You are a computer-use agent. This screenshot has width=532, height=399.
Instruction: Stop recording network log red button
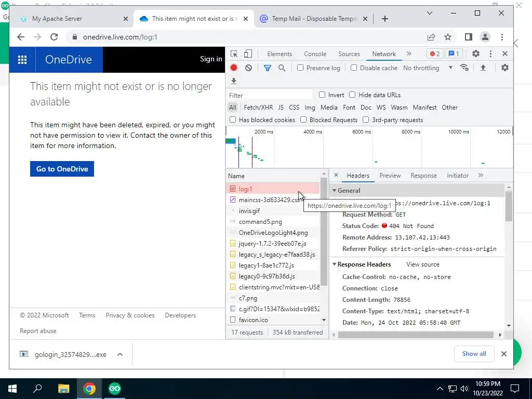234,68
